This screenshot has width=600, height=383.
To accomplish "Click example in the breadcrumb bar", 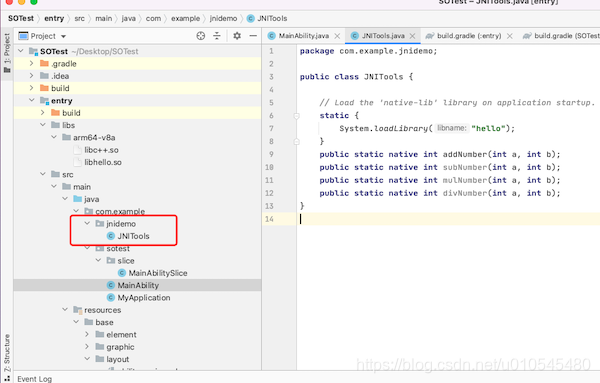I will 185,18.
